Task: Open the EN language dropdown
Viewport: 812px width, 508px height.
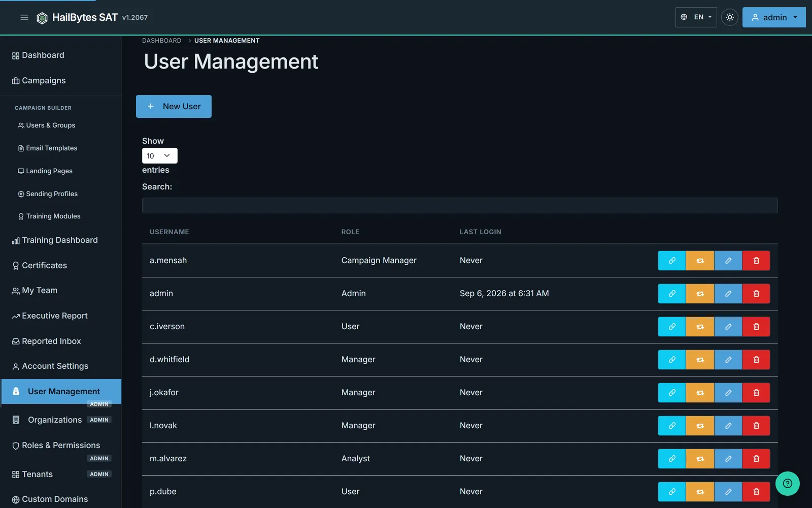Action: 696,17
